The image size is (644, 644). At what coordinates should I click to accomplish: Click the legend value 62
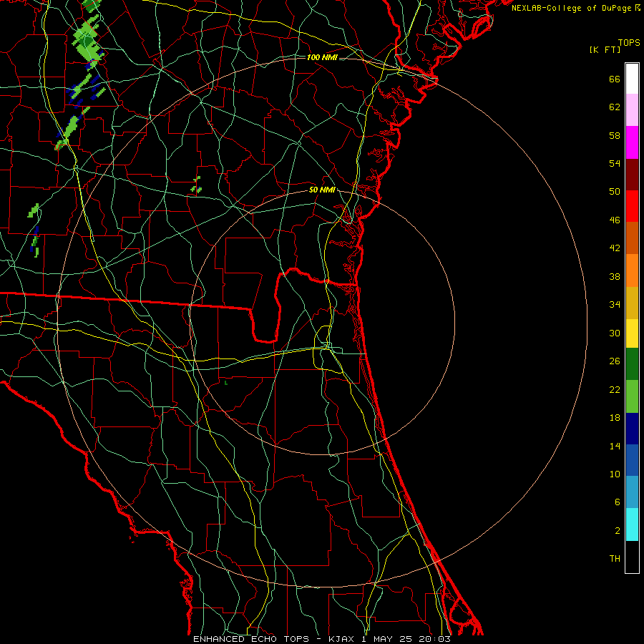pos(615,107)
